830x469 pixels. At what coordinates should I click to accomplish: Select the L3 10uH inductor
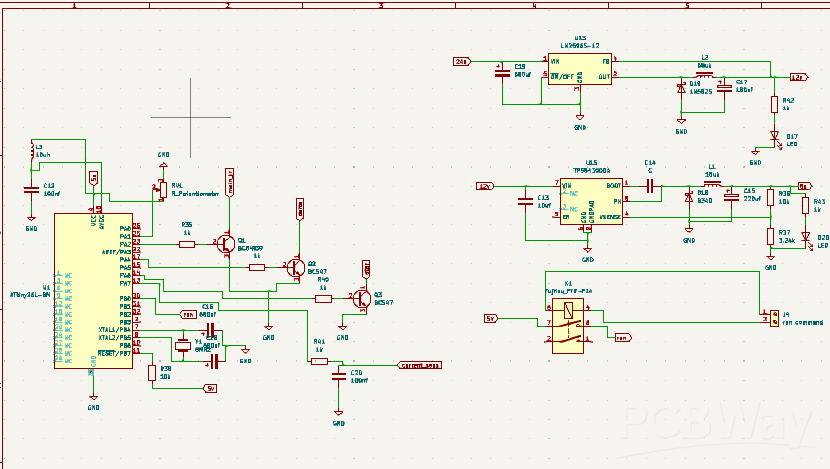[x=31, y=152]
